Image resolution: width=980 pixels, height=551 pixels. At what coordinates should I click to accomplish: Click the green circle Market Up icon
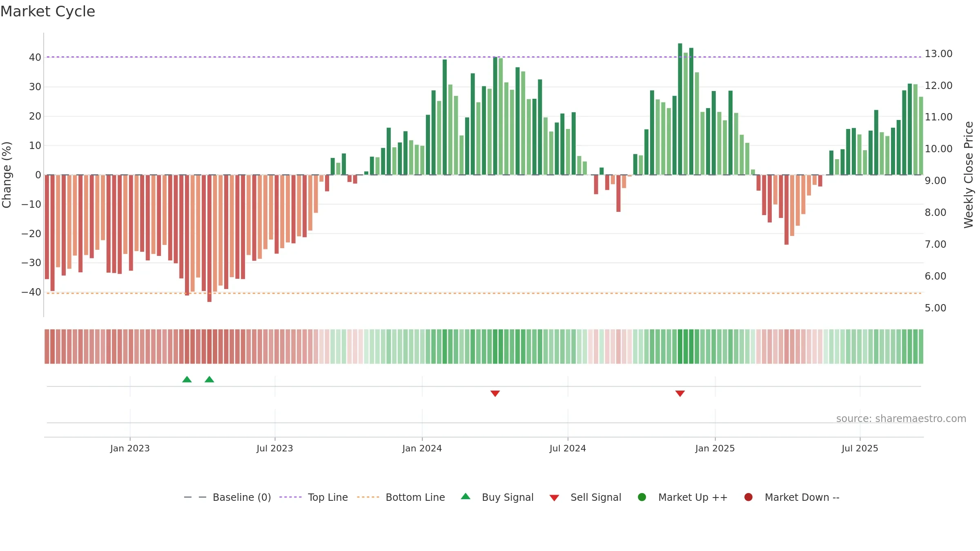point(642,497)
